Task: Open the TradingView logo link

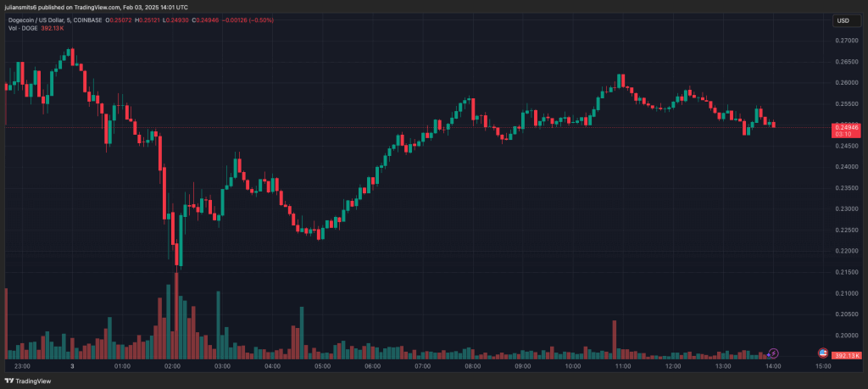Action: tap(28, 381)
